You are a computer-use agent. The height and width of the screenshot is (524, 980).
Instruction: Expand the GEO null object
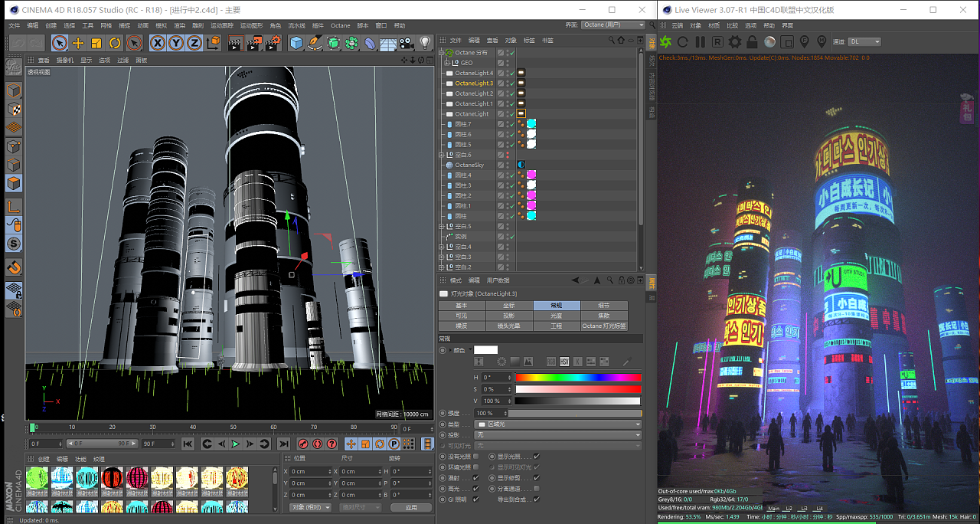(447, 63)
